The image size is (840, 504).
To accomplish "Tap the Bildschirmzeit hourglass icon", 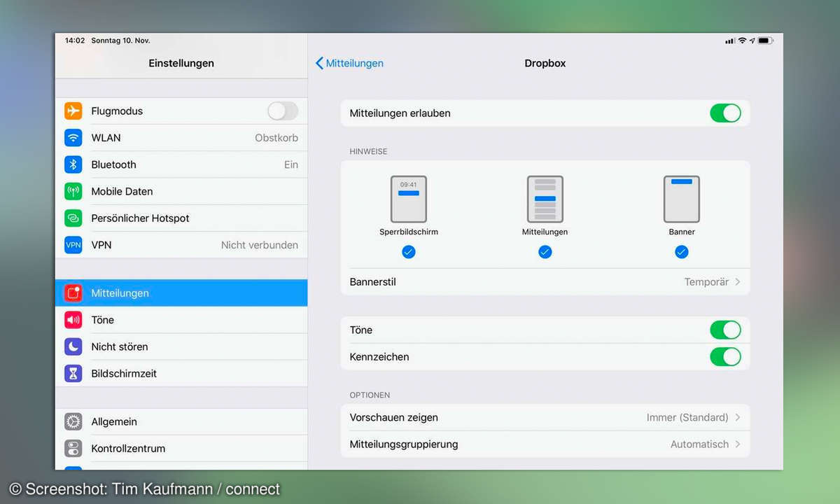I will [73, 373].
